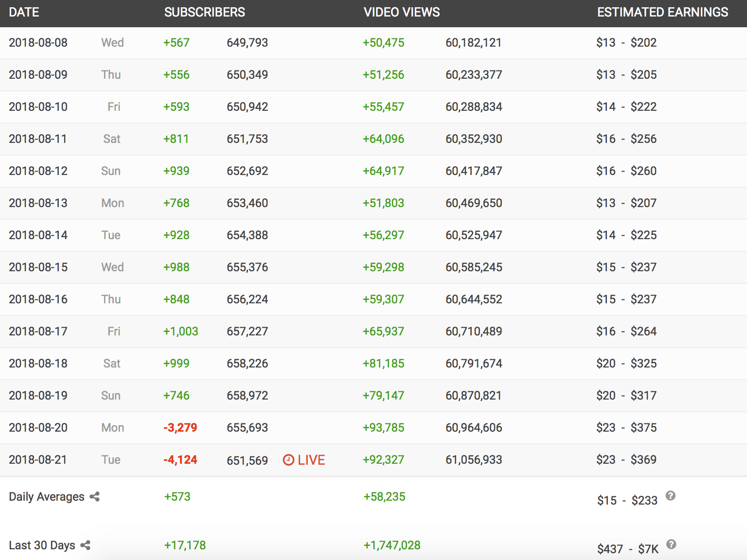This screenshot has height=560, width=747.
Task: Click the +17,178 subscribers total
Action: coord(185,545)
